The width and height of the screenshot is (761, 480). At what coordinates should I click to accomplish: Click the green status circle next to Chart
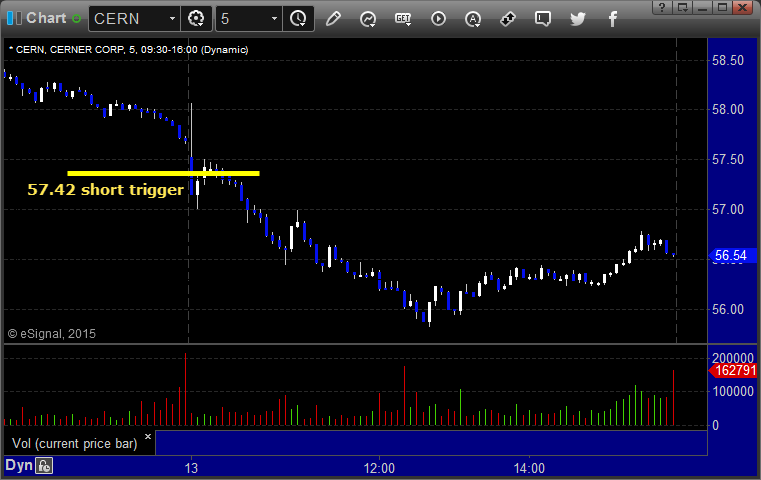76,19
